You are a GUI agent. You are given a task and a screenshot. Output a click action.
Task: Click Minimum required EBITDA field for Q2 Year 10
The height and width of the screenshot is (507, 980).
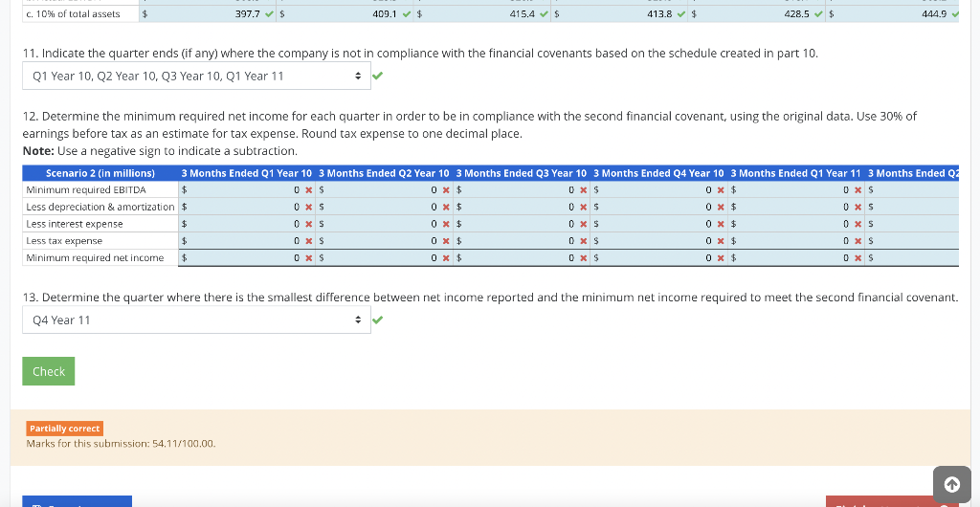click(383, 189)
